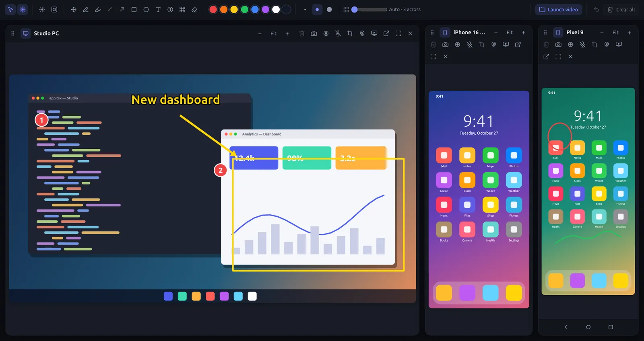Unmute microphone in iPhone 16 panel
Image resolution: width=644 pixels, height=341 pixels.
click(x=470, y=45)
